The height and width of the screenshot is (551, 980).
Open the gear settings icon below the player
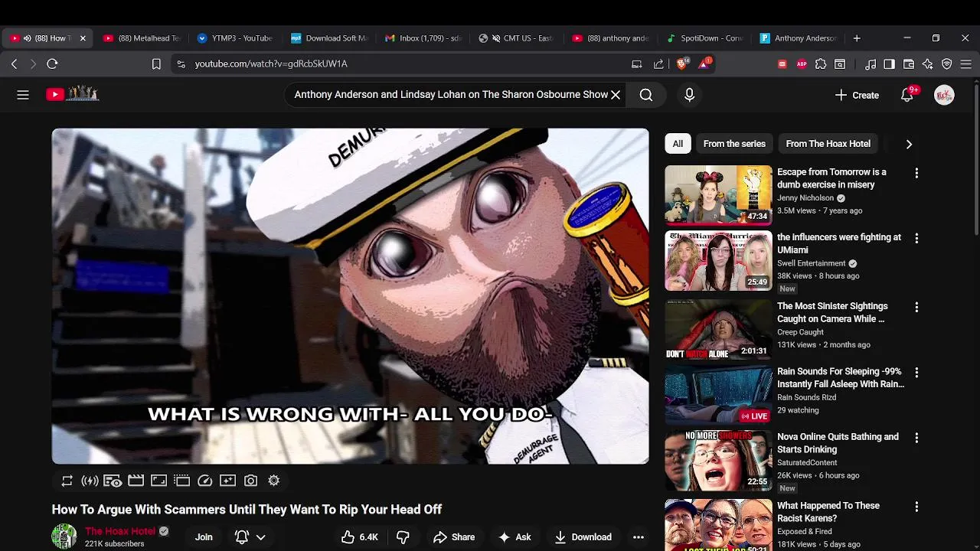273,481
